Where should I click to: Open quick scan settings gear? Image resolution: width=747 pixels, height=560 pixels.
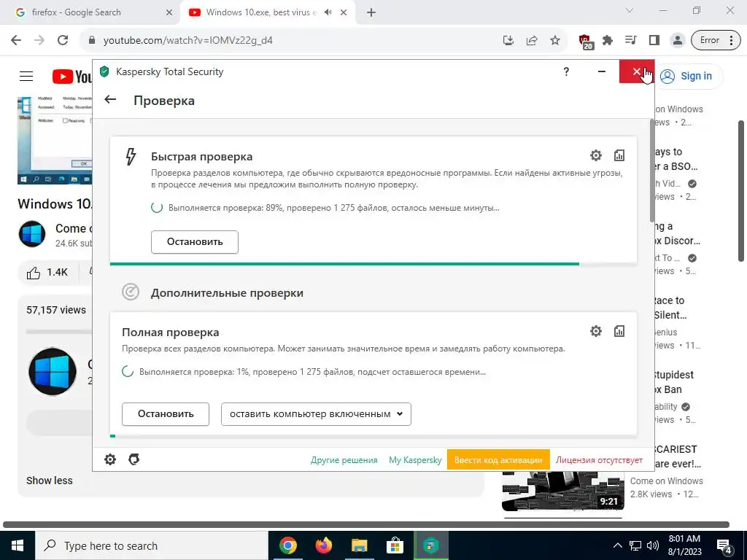click(x=596, y=155)
